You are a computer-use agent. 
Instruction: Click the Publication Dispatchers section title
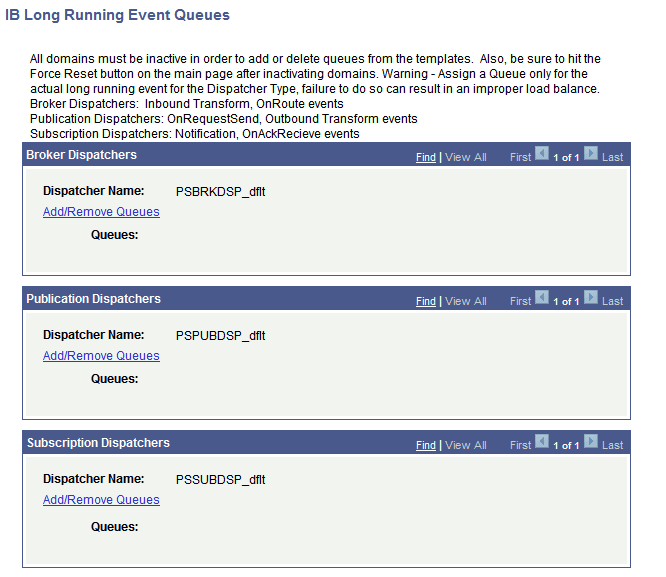[x=93, y=299]
